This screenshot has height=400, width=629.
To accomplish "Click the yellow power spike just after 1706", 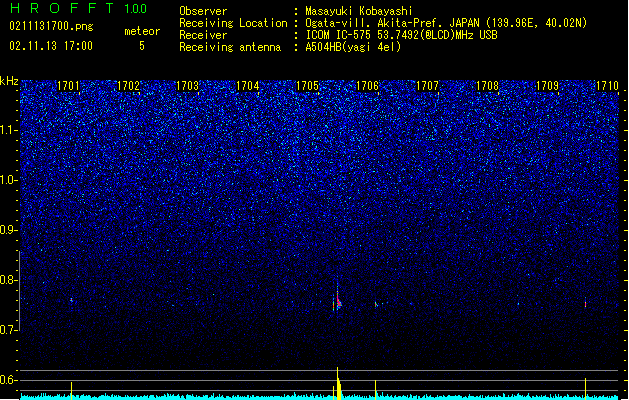I will (x=375, y=390).
